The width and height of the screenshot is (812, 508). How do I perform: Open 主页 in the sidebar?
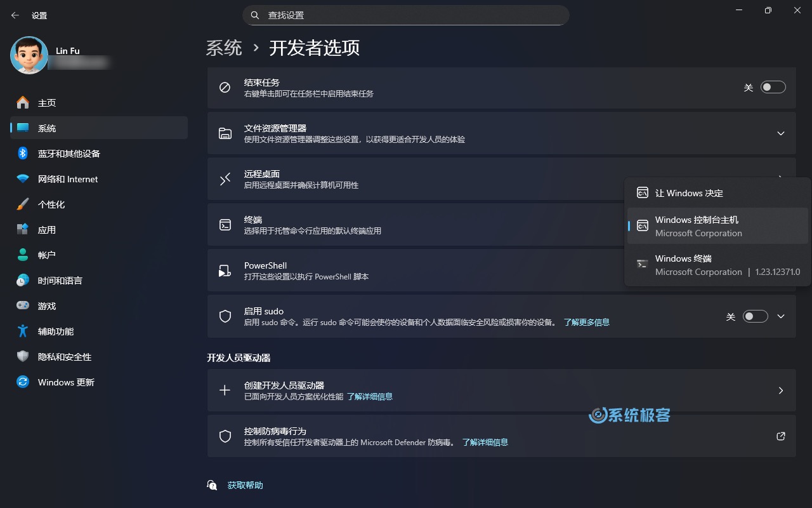(x=99, y=102)
